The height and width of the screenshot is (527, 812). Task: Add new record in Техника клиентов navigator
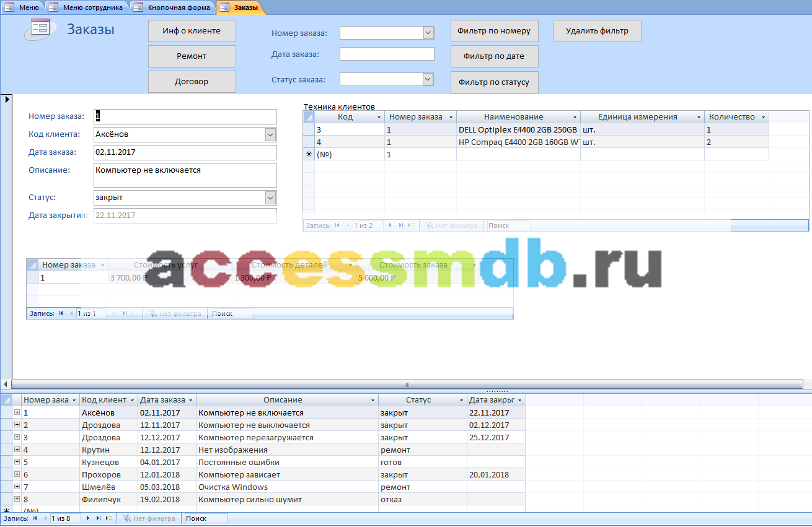pyautogui.click(x=412, y=226)
